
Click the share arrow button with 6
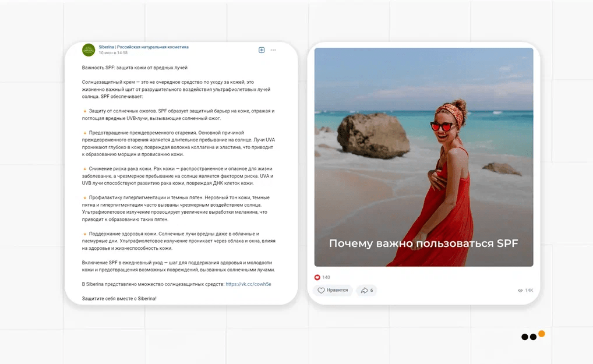(366, 290)
